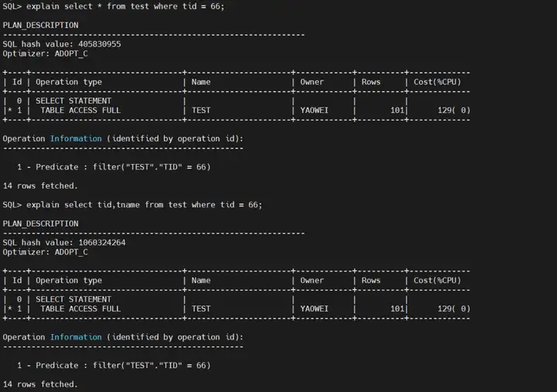Click the 'Cost(%CPU)' header in first table
This screenshot has width=557, height=392.
[x=437, y=82]
